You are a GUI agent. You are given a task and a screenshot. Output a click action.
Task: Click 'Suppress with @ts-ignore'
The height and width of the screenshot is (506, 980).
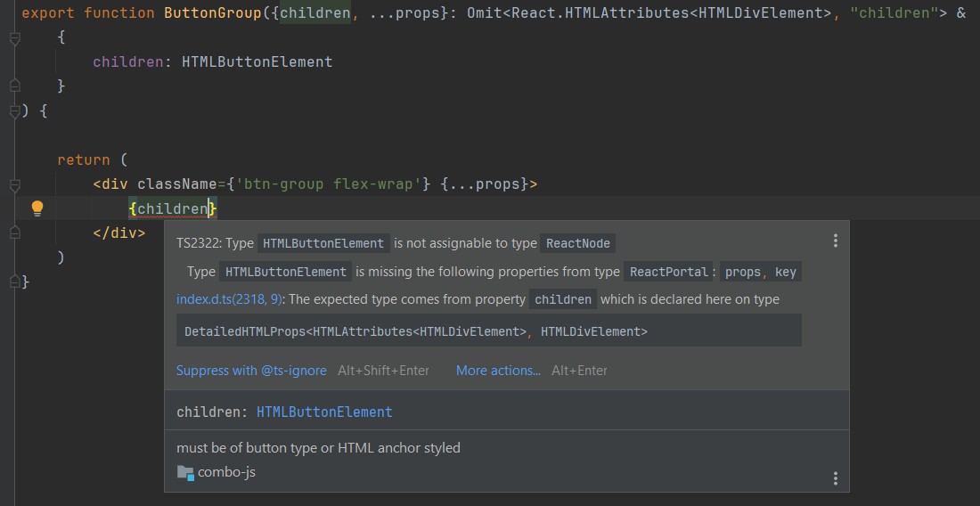(x=251, y=371)
